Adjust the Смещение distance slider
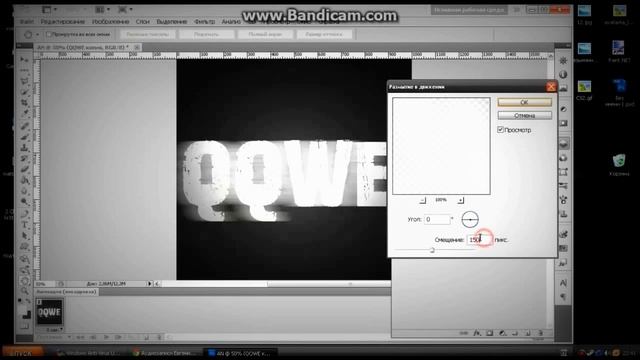The image size is (640, 360). (x=432, y=250)
